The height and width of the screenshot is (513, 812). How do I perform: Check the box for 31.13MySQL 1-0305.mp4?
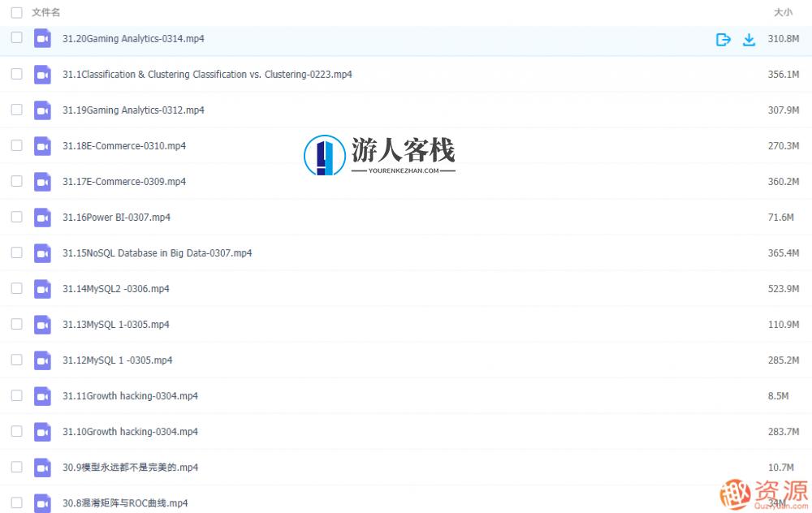[15, 325]
